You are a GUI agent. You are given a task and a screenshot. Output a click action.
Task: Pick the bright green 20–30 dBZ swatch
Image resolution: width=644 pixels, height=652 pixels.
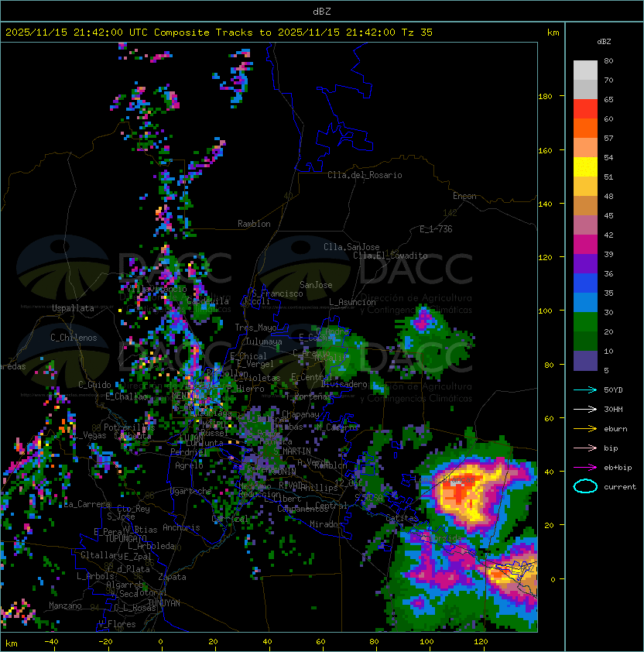coord(585,322)
